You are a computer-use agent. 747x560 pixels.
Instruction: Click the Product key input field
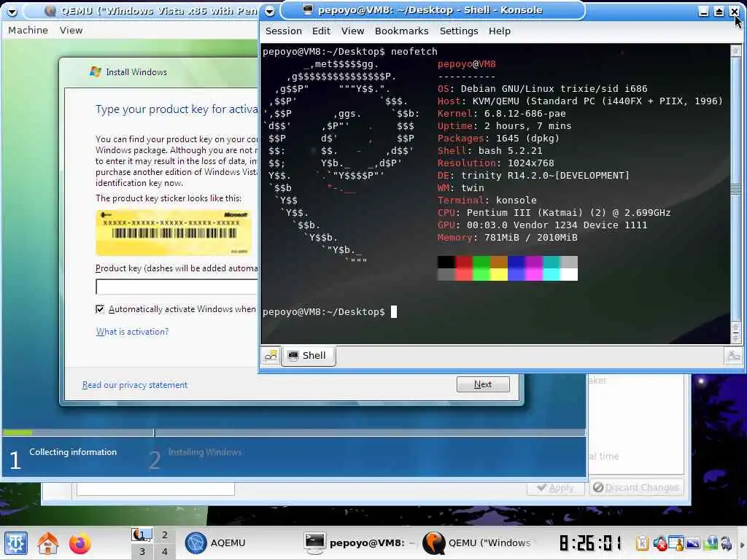tap(177, 287)
